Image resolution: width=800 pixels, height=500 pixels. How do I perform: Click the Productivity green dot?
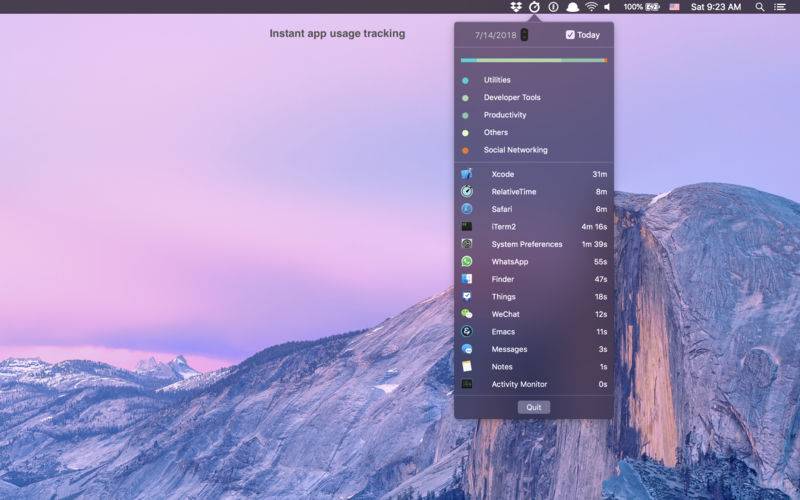pos(465,116)
